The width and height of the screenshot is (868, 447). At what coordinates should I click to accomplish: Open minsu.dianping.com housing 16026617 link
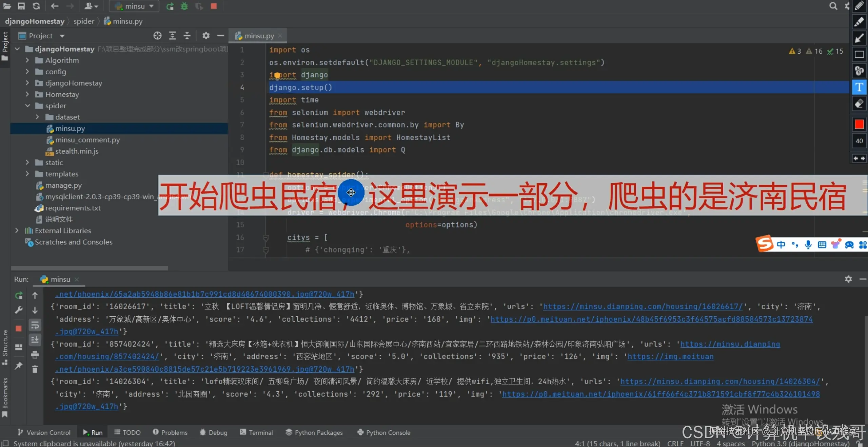[x=643, y=306]
